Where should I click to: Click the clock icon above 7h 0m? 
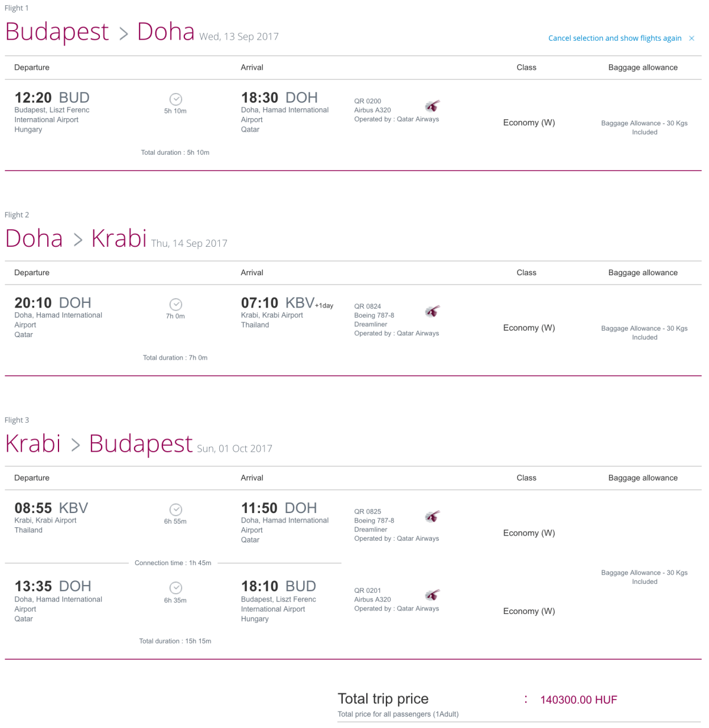click(x=175, y=304)
